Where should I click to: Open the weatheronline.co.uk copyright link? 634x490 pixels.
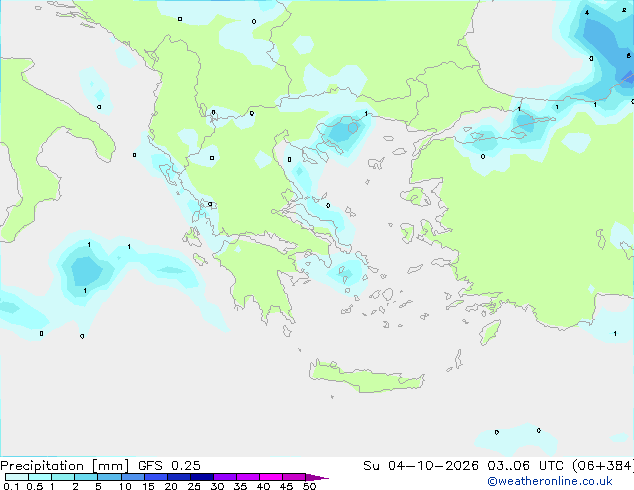(549, 481)
